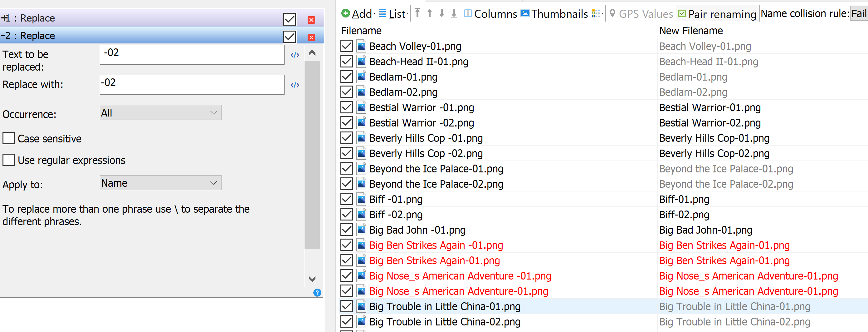Click image icon of Beverly Hills Cop -01.png
Viewport: 868px width, 332px height.
361,138
